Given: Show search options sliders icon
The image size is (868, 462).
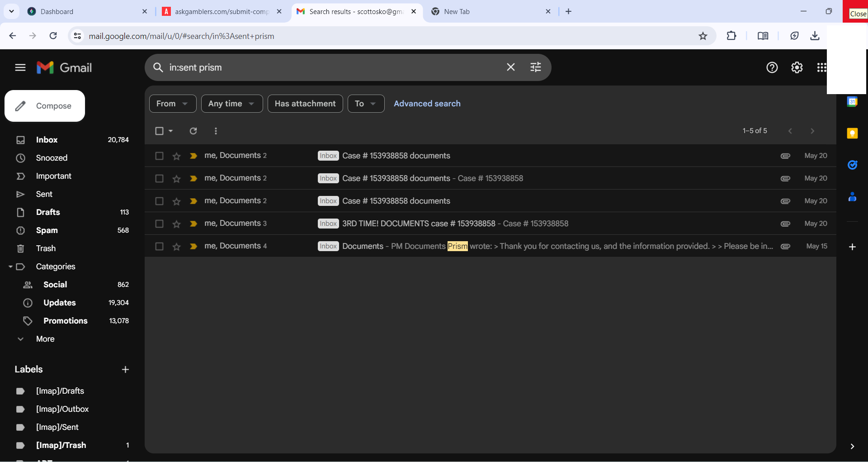Looking at the screenshot, I should (x=536, y=67).
